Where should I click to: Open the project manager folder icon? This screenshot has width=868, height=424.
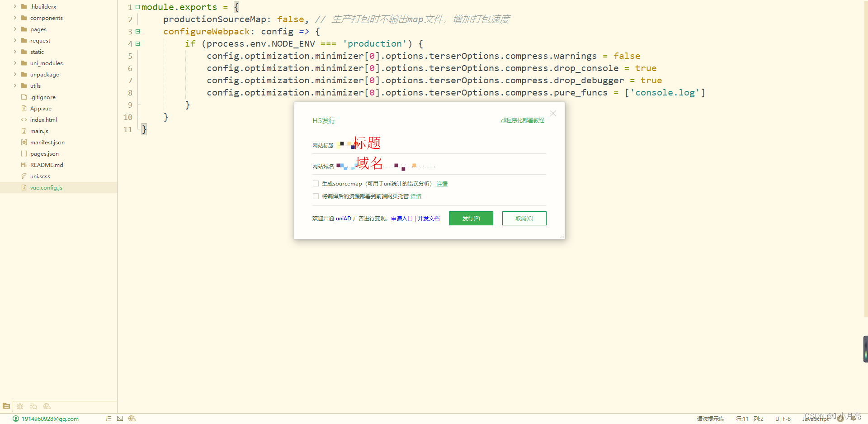point(6,406)
